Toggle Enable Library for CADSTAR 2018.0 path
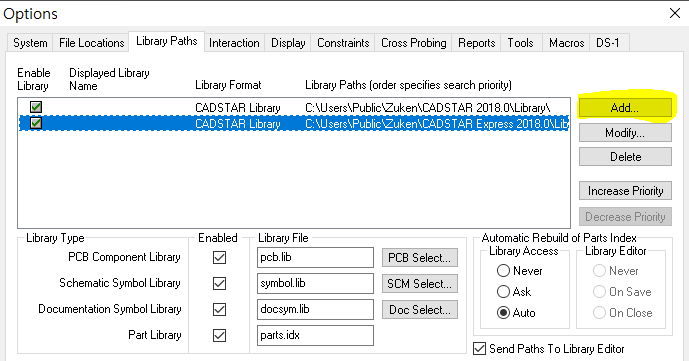 [36, 107]
